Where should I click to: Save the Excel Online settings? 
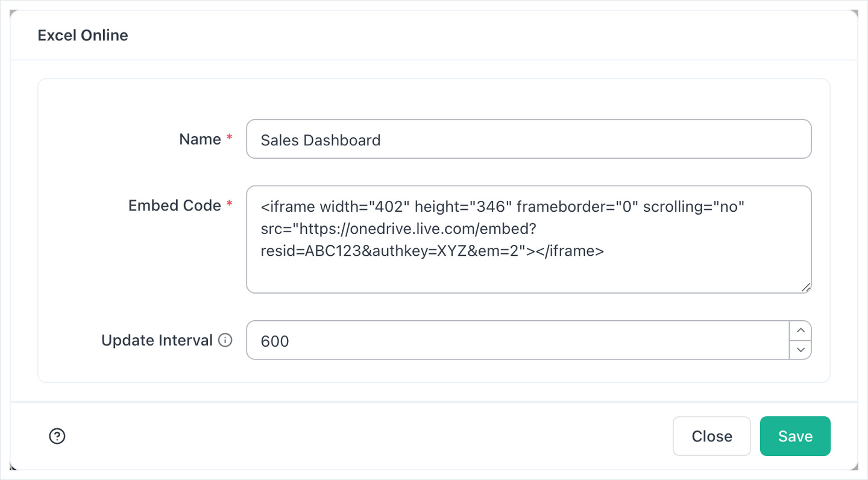coord(795,436)
